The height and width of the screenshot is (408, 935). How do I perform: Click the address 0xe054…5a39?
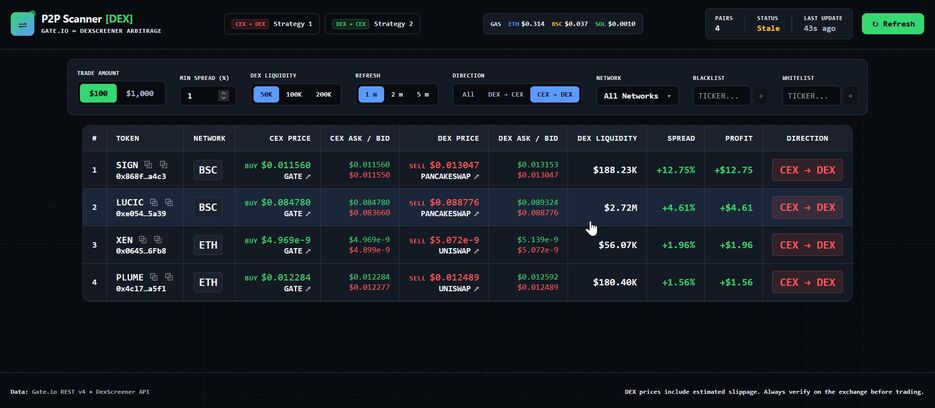(x=141, y=214)
